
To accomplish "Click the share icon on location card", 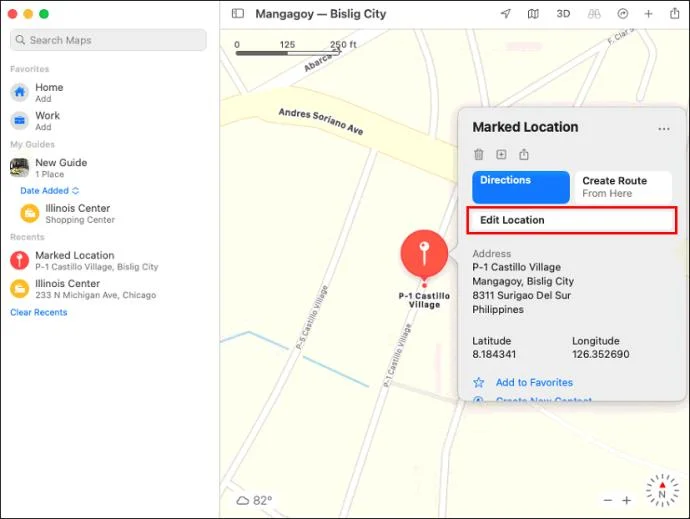I will (x=524, y=154).
